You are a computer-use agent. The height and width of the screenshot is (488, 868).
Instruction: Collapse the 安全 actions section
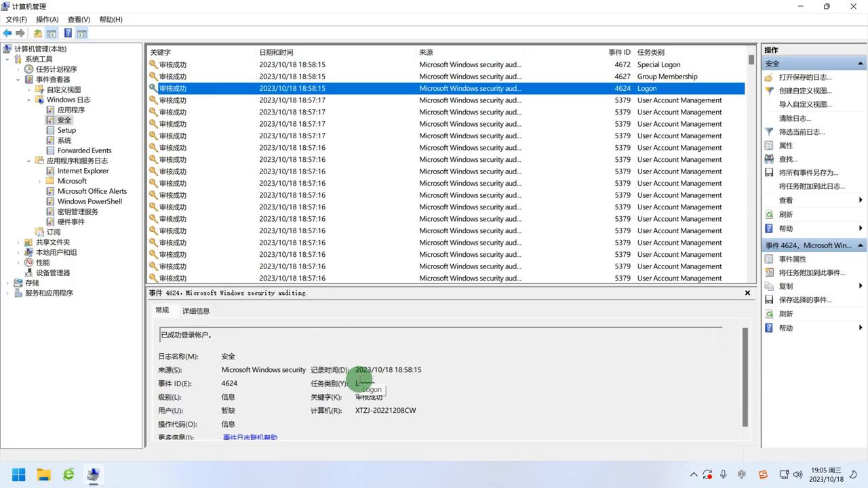pos(860,62)
